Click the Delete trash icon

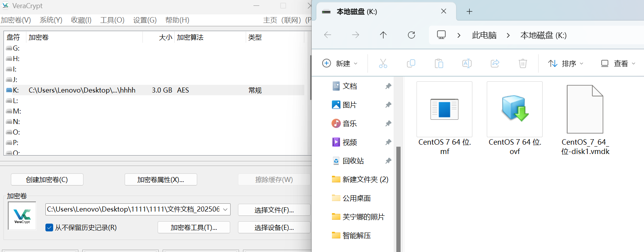523,63
